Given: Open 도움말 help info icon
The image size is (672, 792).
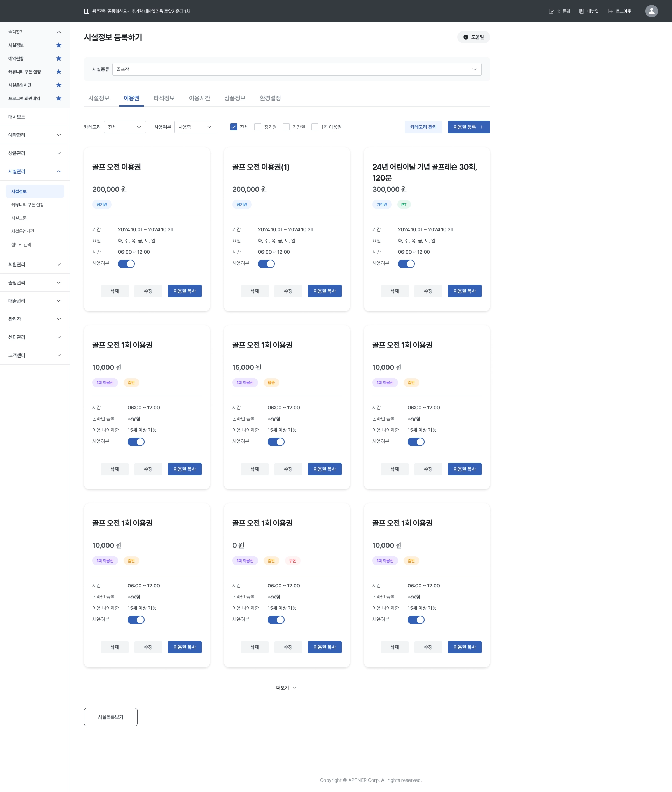Looking at the screenshot, I should (465, 37).
